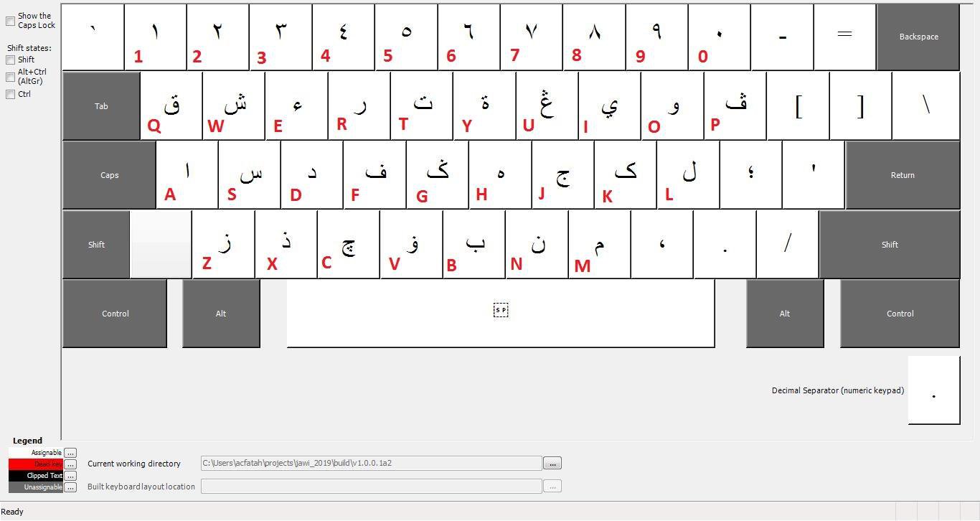This screenshot has width=980, height=521.
Task: Enable the Alt+Ctrl (AltGr) shift state
Action: tap(11, 75)
